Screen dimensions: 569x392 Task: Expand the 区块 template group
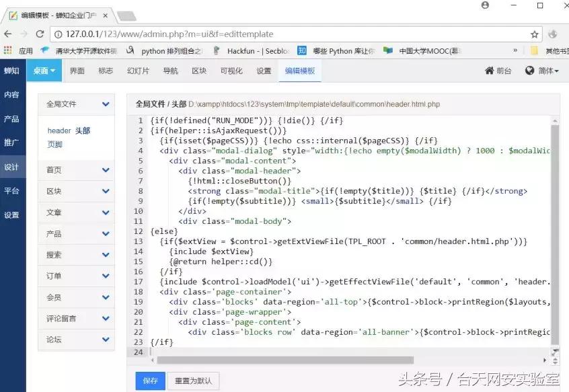coord(76,191)
